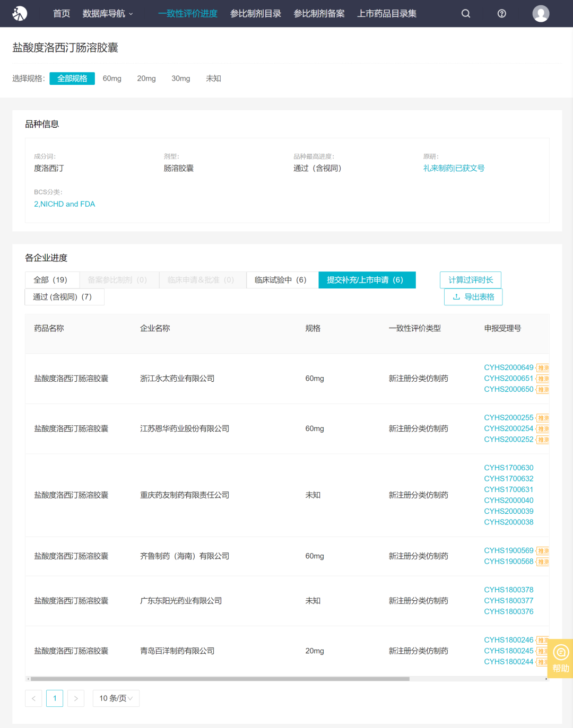This screenshot has width=573, height=728.
Task: Open the 上市药品目录集 navigation item
Action: tap(387, 13)
